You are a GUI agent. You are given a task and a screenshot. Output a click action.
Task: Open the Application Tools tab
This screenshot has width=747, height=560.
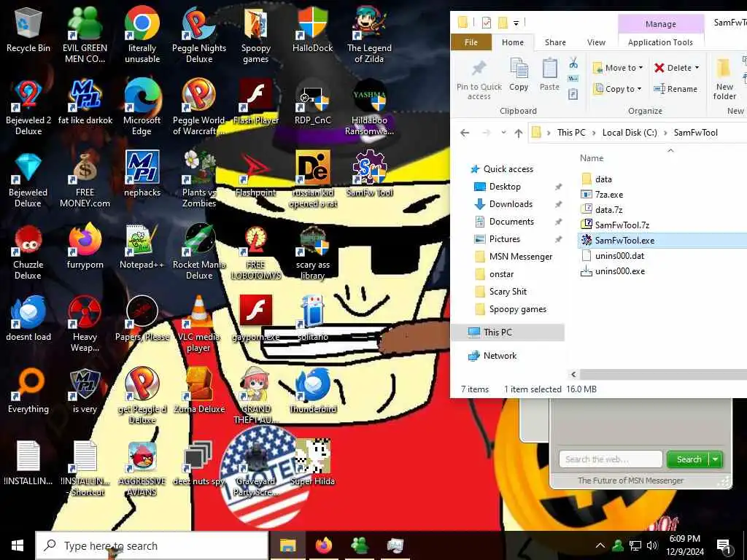click(x=660, y=42)
